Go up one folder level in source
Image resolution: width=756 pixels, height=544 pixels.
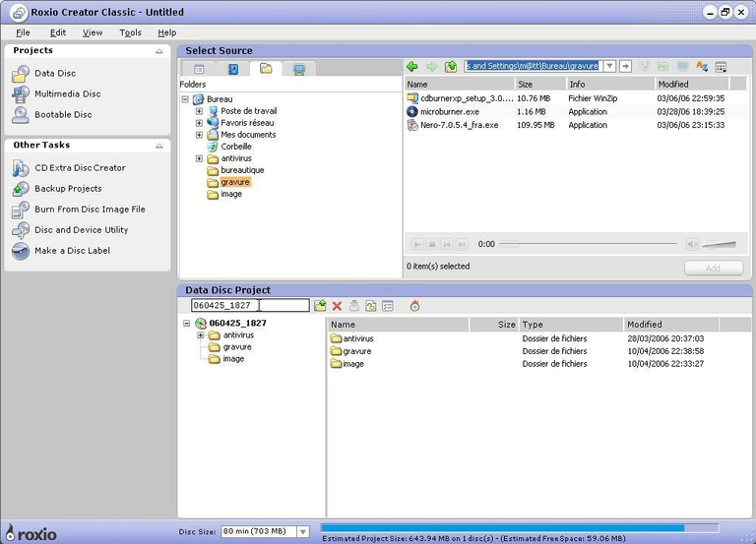(451, 66)
